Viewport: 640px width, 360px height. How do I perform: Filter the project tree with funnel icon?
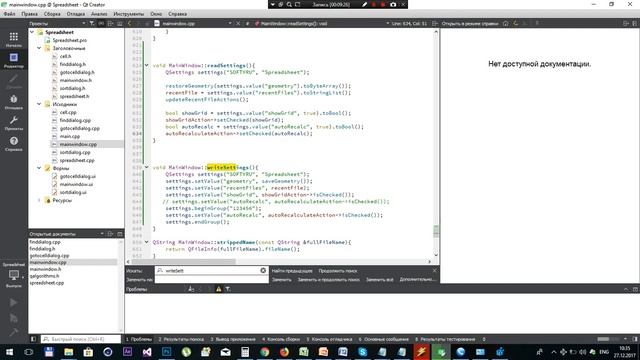pyautogui.click(x=92, y=24)
